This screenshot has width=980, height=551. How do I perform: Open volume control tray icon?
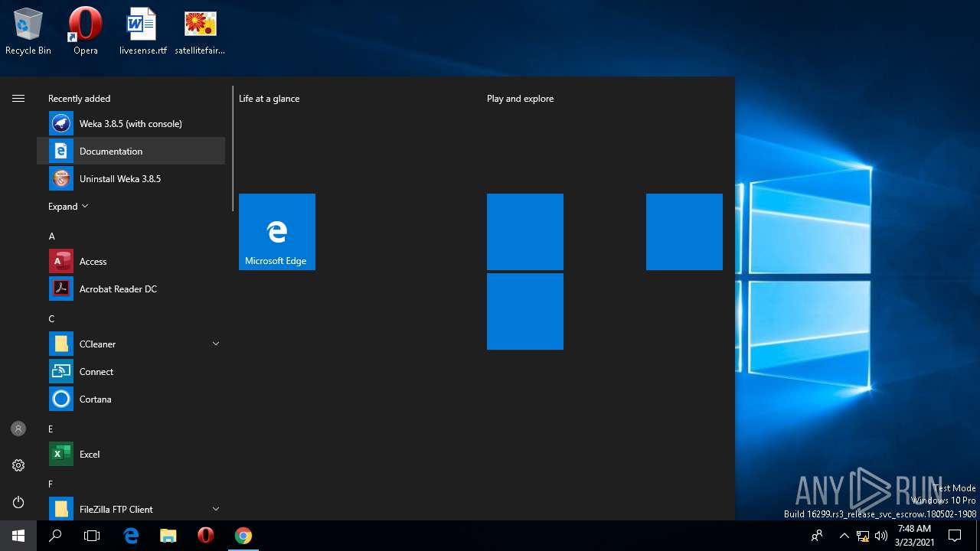(881, 536)
